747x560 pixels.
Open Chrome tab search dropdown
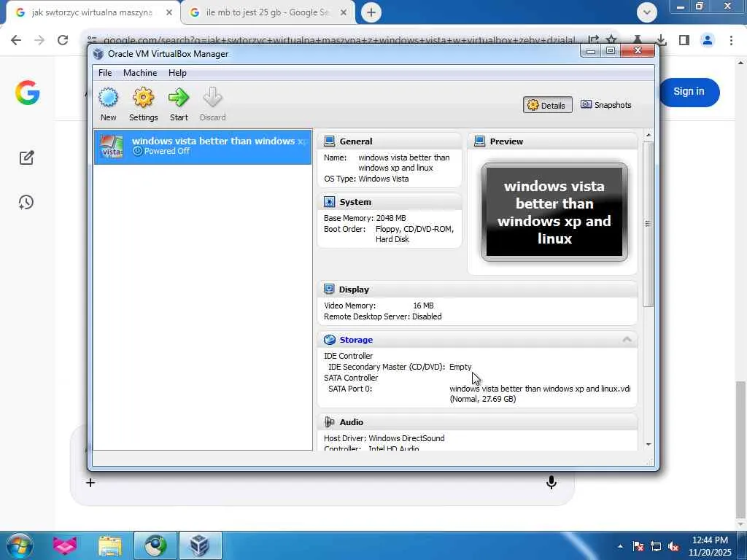coord(646,12)
